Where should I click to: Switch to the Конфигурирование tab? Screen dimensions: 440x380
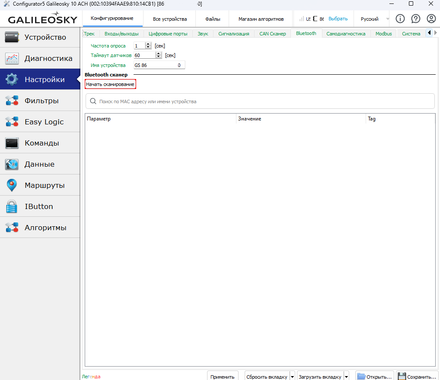pyautogui.click(x=112, y=18)
